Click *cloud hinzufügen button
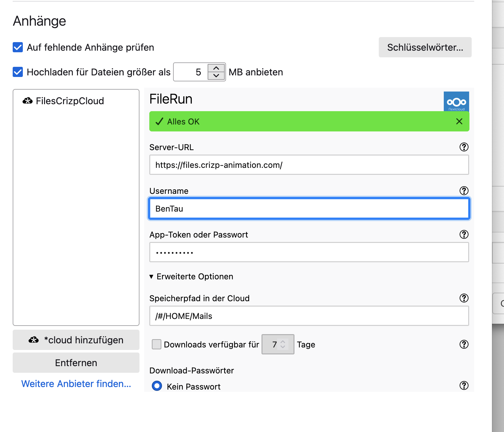This screenshot has width=504, height=432. pyautogui.click(x=76, y=340)
